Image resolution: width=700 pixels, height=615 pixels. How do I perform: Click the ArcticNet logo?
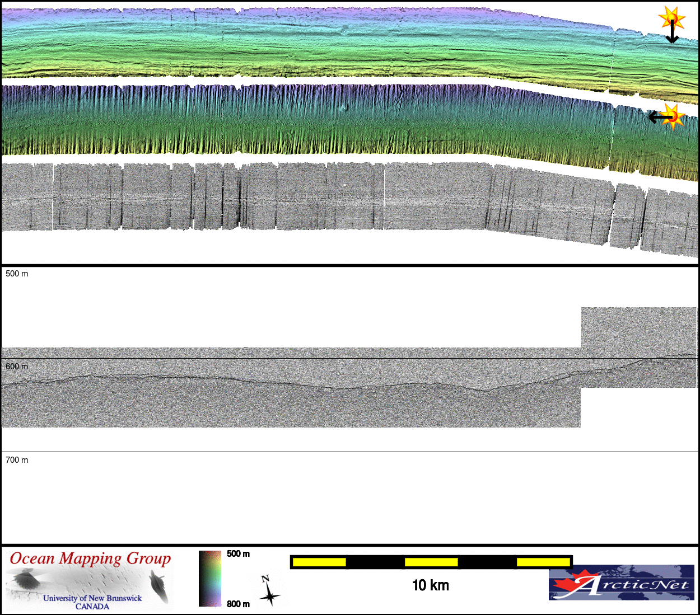[x=621, y=582]
